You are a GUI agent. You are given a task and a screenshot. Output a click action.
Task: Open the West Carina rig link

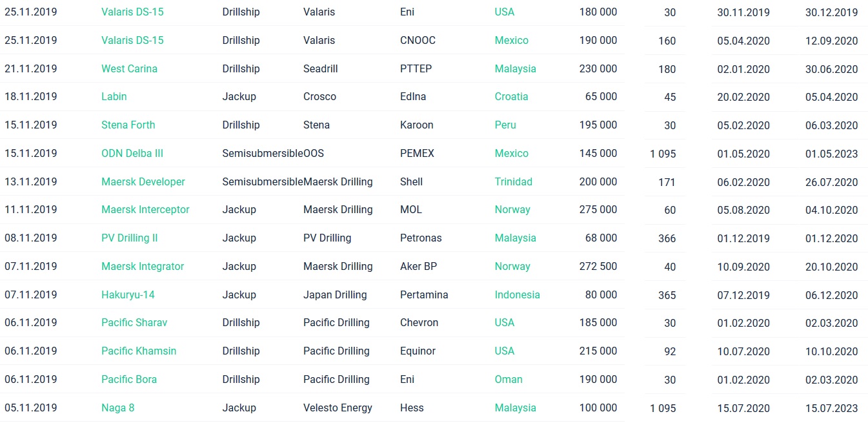[x=129, y=68]
